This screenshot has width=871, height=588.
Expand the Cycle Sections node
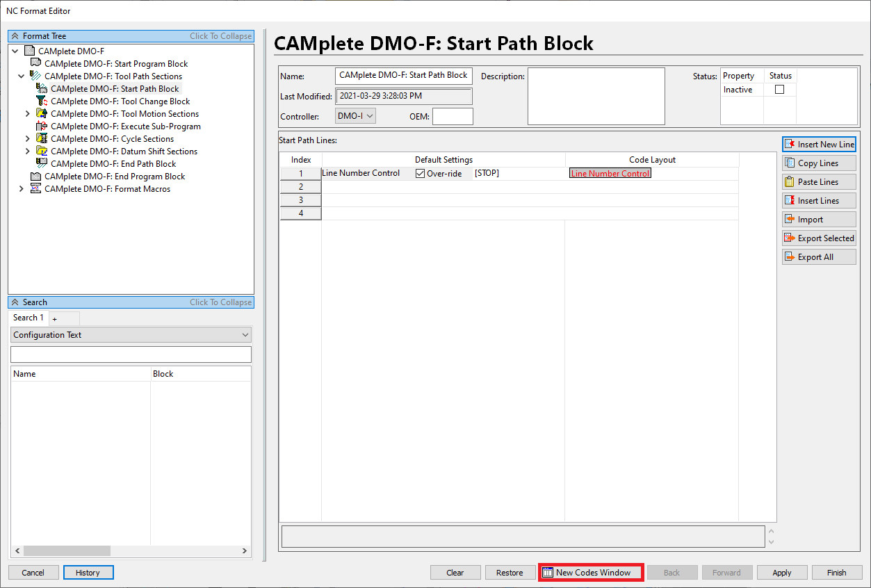28,139
